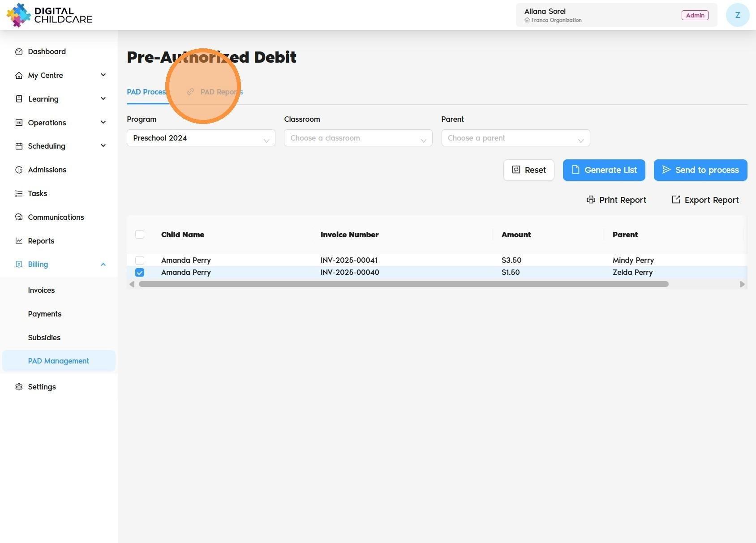
Task: Click the Operations list icon
Action: click(19, 123)
